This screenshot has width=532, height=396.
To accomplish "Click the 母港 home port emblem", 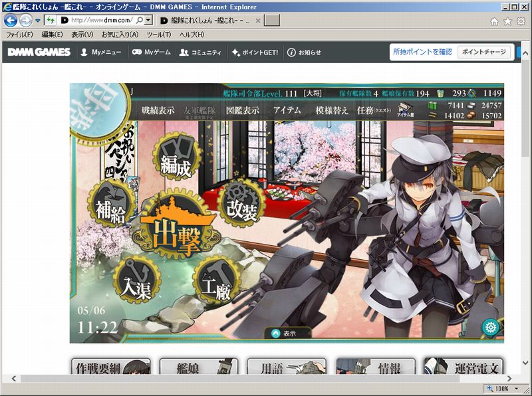I will point(95,110).
